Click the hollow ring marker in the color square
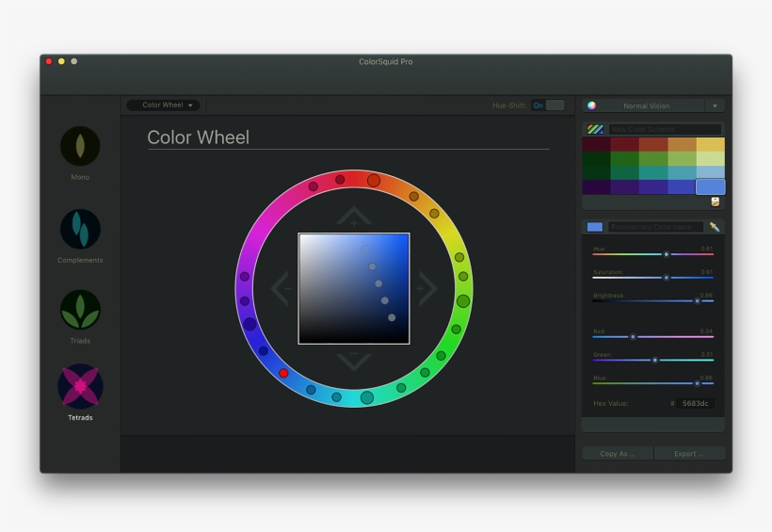 [365, 250]
